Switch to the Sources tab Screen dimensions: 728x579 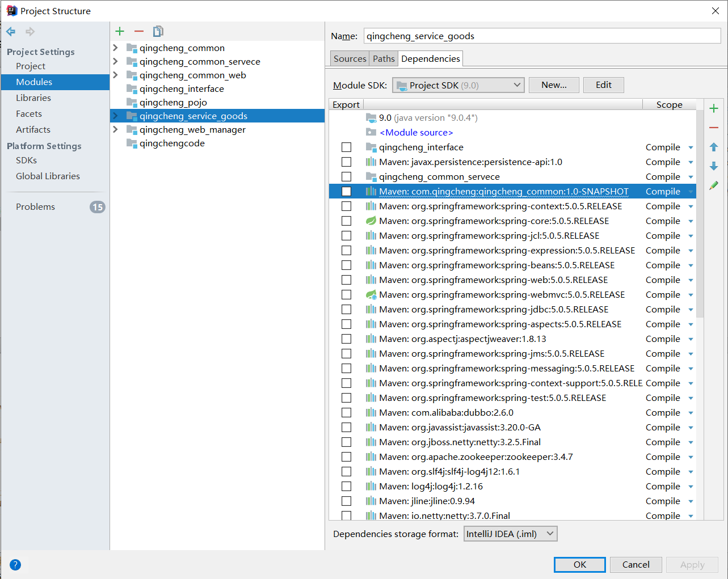pyautogui.click(x=350, y=58)
